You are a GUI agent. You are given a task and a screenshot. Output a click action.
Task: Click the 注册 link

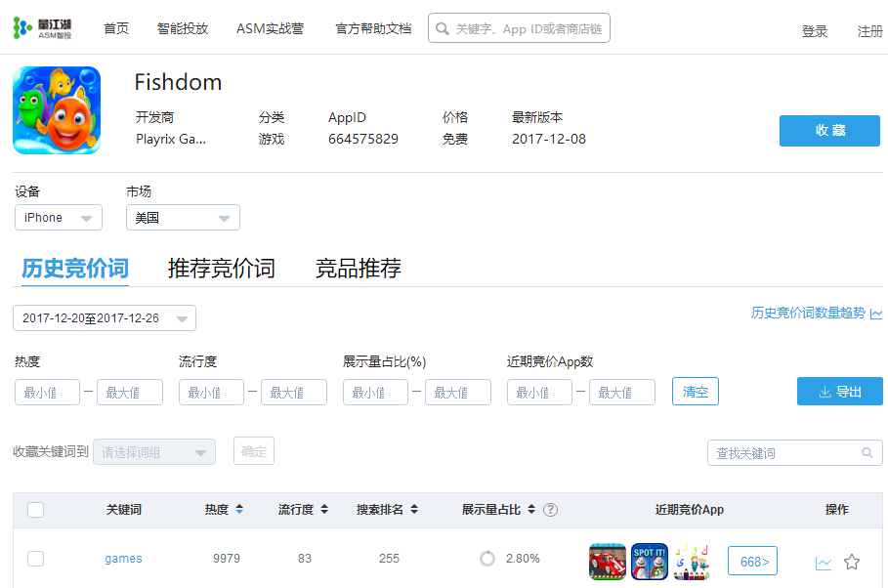coord(869,31)
